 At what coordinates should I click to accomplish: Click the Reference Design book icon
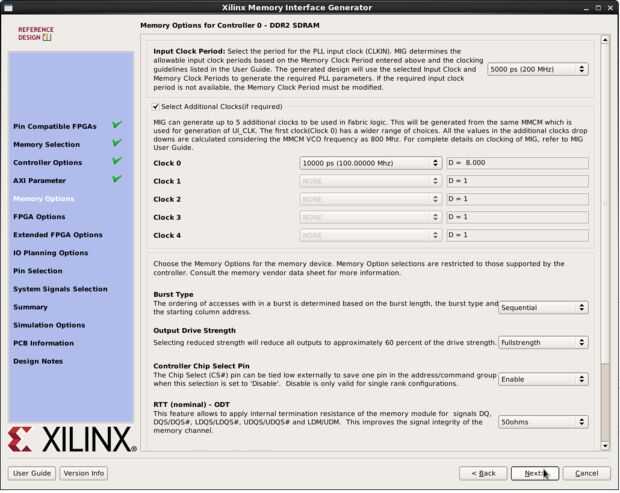tap(47, 38)
